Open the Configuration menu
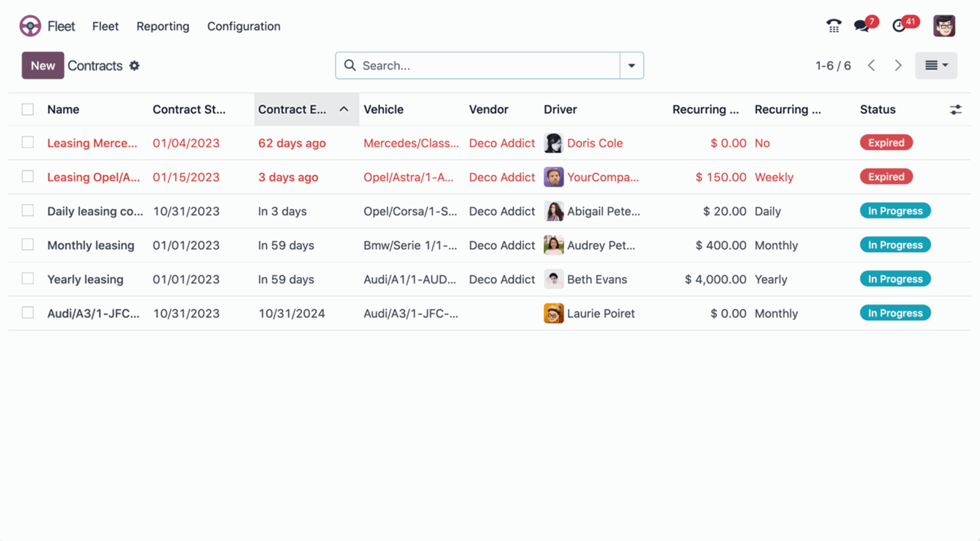The width and height of the screenshot is (980, 541). pyautogui.click(x=243, y=26)
